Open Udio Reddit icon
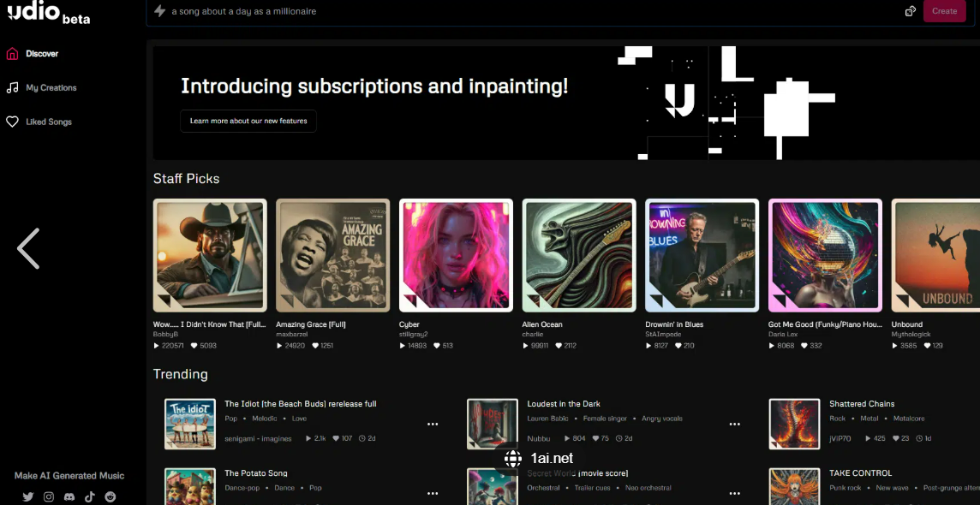The width and height of the screenshot is (980, 505). [x=111, y=497]
